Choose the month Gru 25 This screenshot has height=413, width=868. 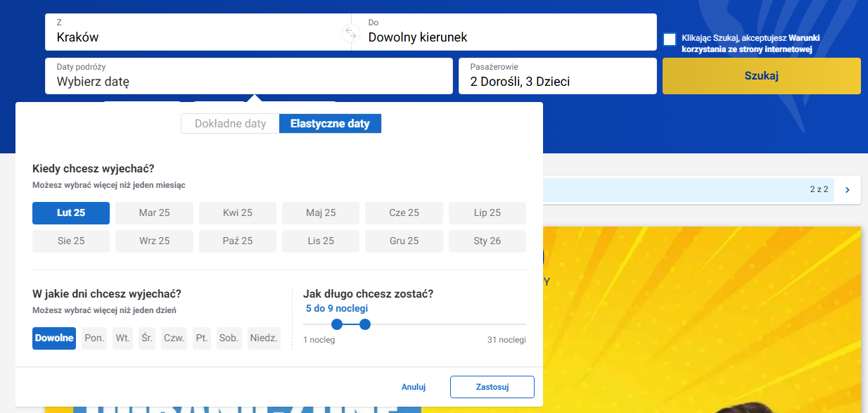click(404, 241)
